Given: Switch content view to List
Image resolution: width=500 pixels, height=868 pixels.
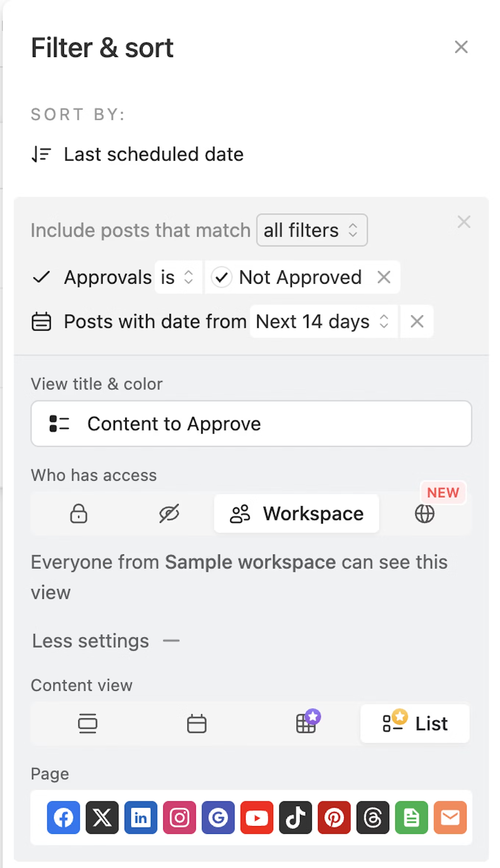Looking at the screenshot, I should [415, 723].
